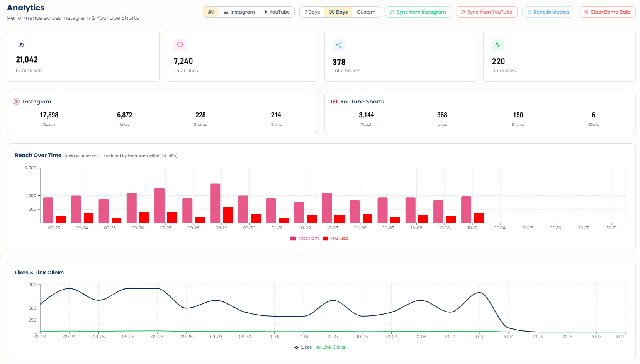Toggle Instagram series in reach chart legend
Viewport: 640px width, 364px height.
click(305, 239)
